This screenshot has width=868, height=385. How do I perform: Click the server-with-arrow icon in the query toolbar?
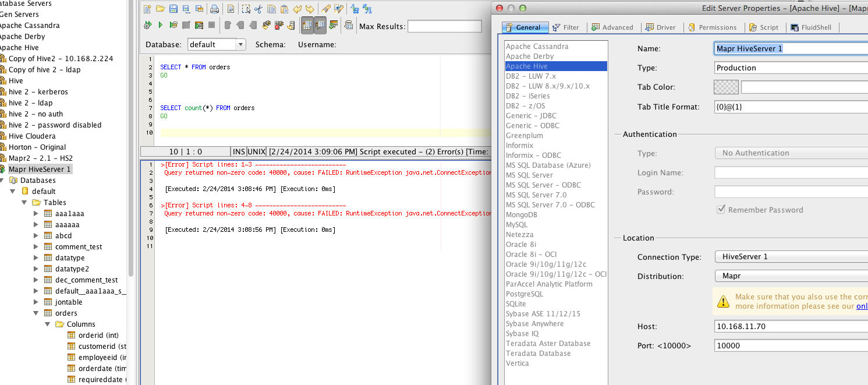(291, 25)
